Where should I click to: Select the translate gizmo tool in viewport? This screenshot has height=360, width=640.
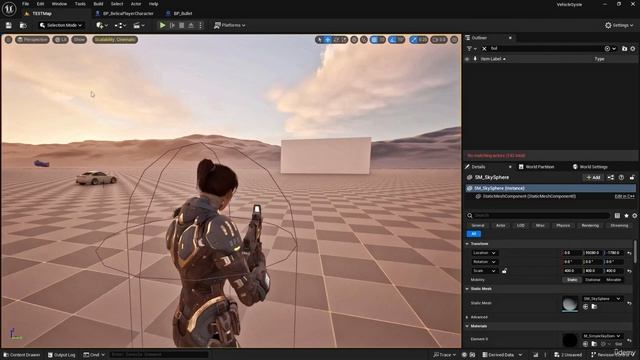[327, 40]
